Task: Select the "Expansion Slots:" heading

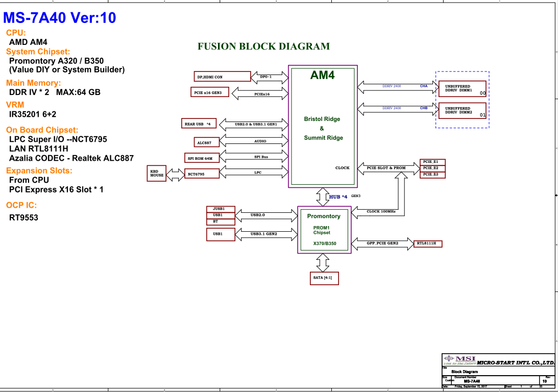Action: point(39,171)
